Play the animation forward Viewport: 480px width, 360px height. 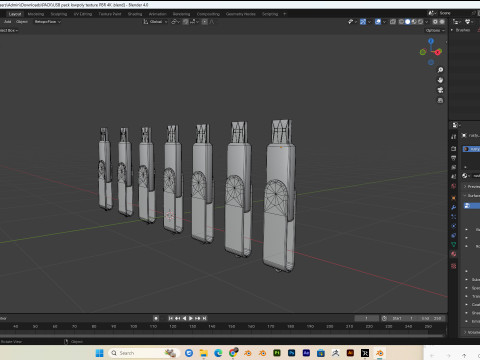191,318
